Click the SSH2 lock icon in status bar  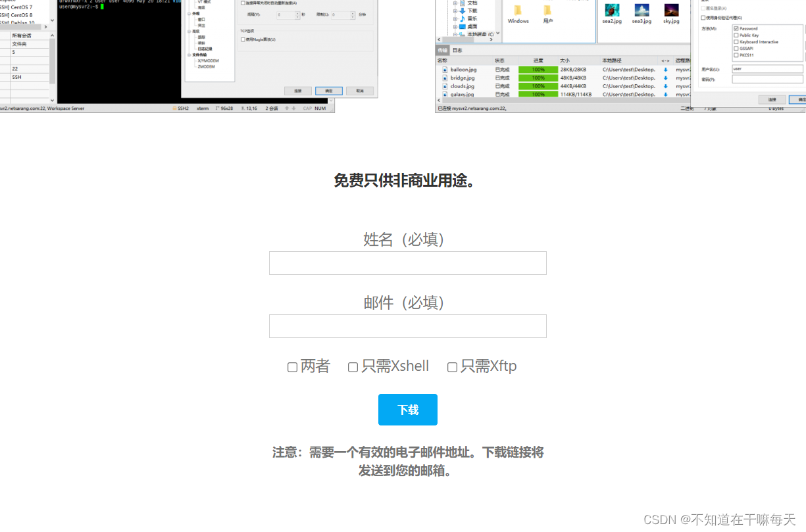pos(174,109)
